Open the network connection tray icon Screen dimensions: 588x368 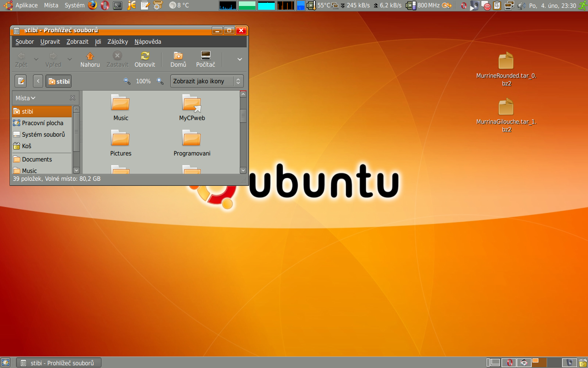pyautogui.click(x=509, y=6)
